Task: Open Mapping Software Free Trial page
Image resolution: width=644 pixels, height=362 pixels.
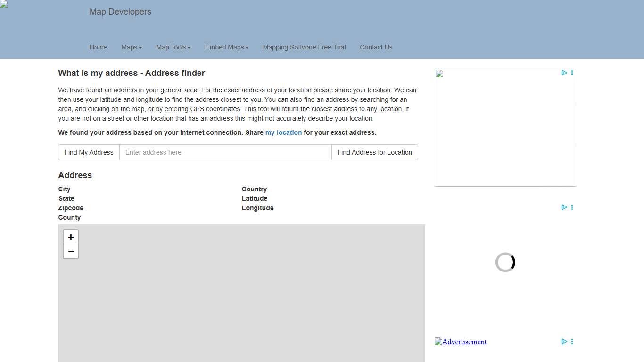Action: (304, 47)
